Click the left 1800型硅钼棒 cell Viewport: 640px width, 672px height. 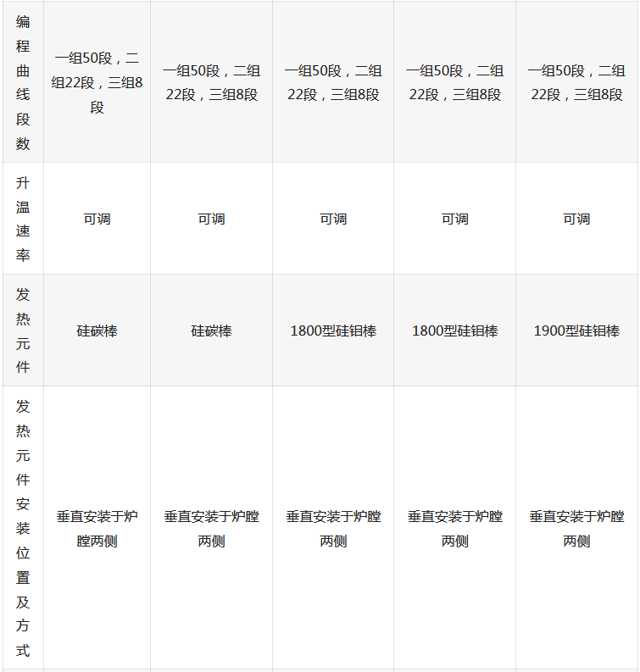333,330
